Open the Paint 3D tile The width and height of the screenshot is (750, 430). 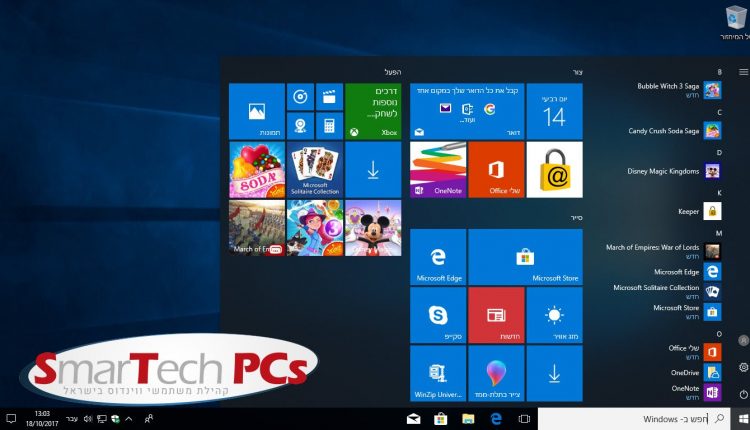point(496,374)
